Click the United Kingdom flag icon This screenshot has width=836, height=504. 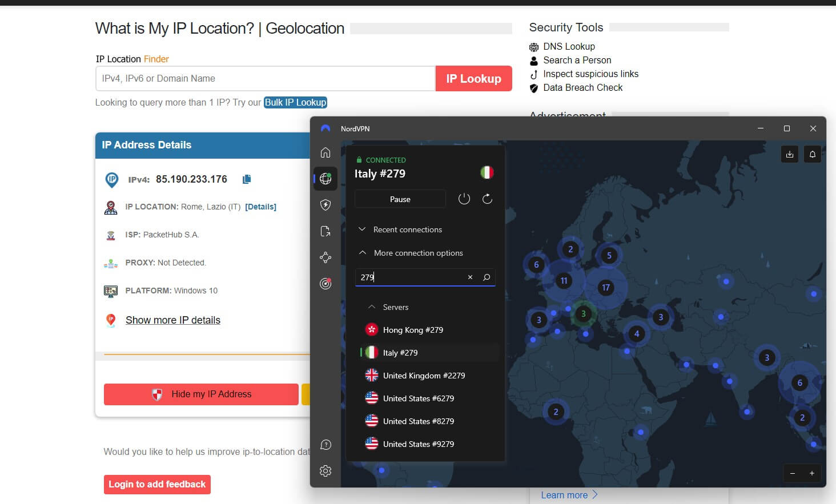click(372, 375)
